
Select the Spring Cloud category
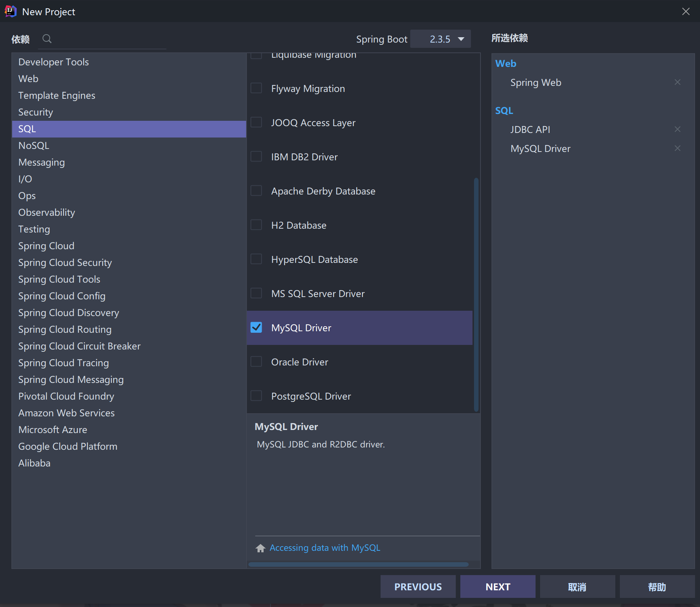click(x=129, y=246)
